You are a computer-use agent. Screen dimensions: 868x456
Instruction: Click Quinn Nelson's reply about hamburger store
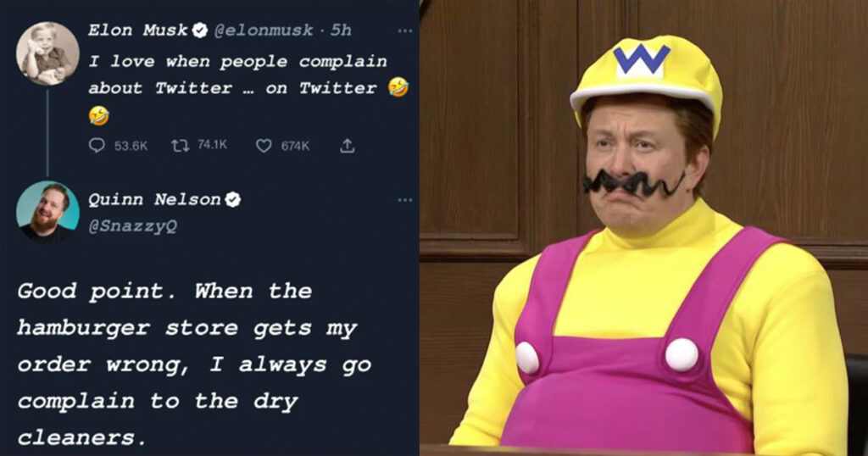click(194, 364)
